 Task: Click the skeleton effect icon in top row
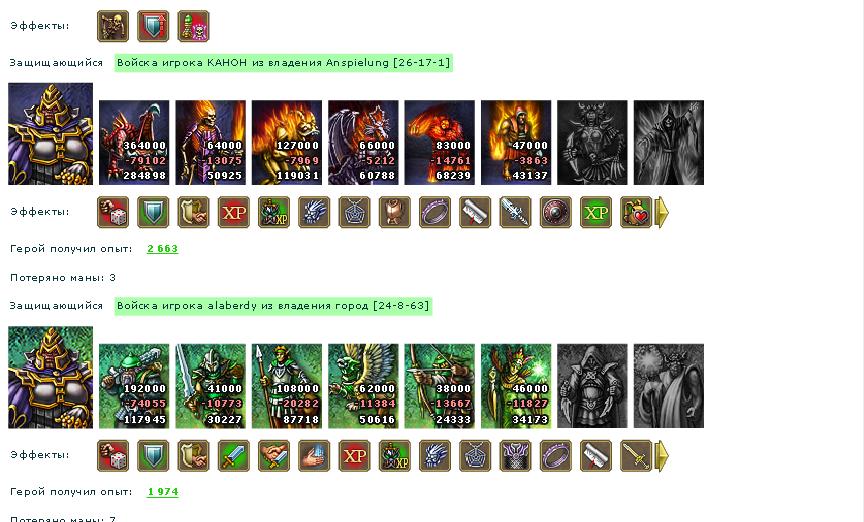[113, 26]
